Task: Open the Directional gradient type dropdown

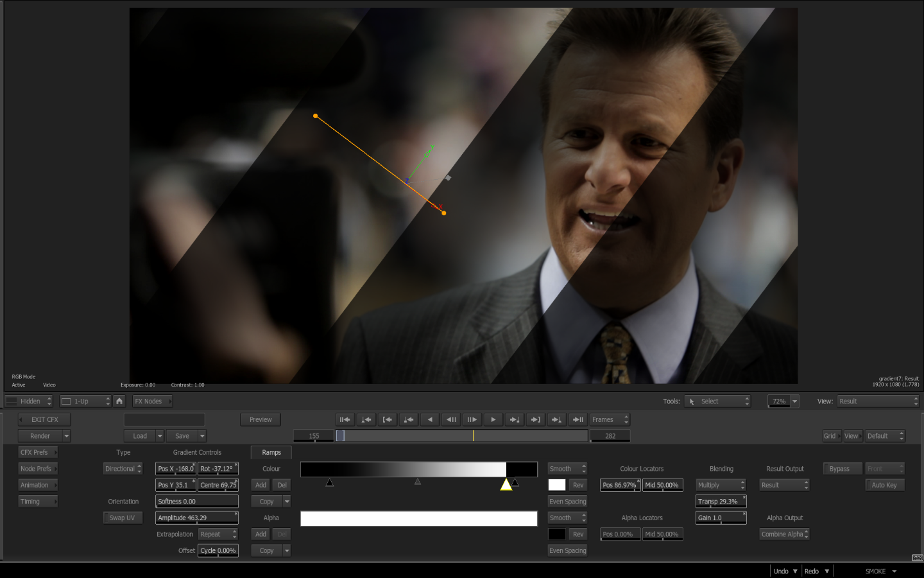Action: tap(123, 469)
